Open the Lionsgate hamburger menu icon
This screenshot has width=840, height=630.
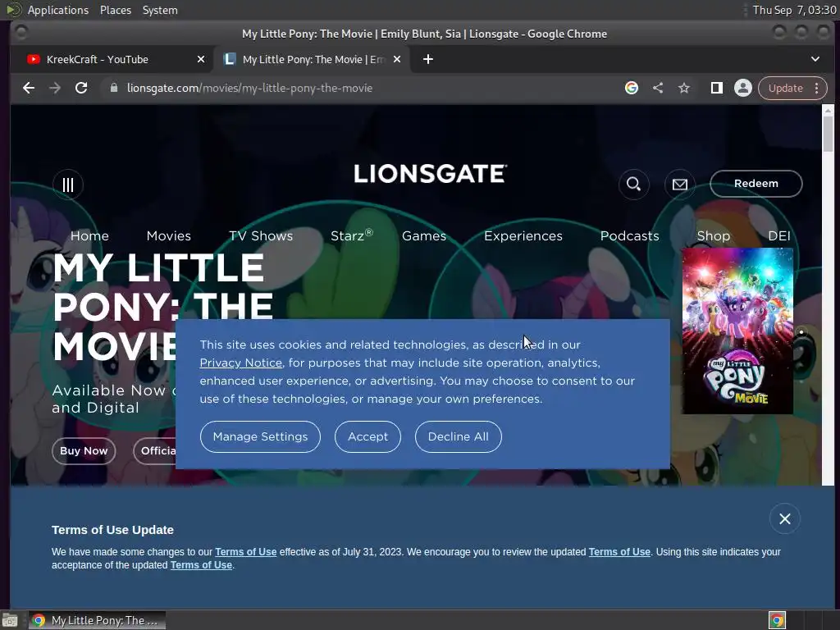click(x=68, y=185)
